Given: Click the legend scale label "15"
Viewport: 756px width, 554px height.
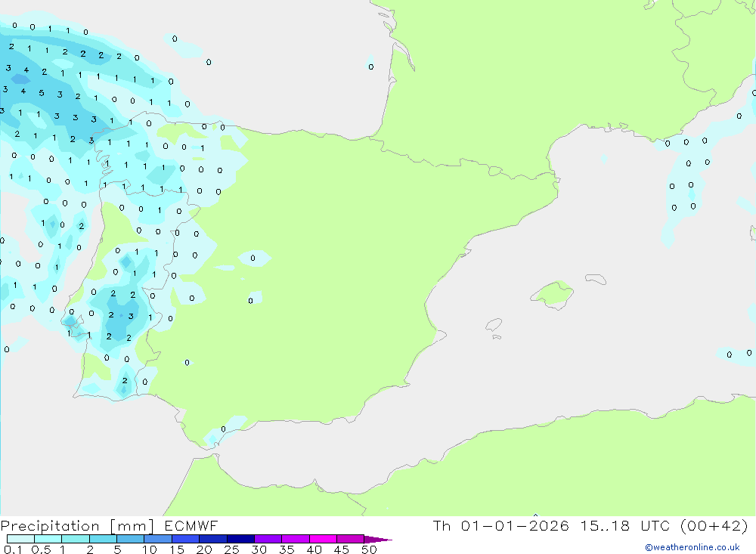Looking at the screenshot, I should tap(177, 549).
